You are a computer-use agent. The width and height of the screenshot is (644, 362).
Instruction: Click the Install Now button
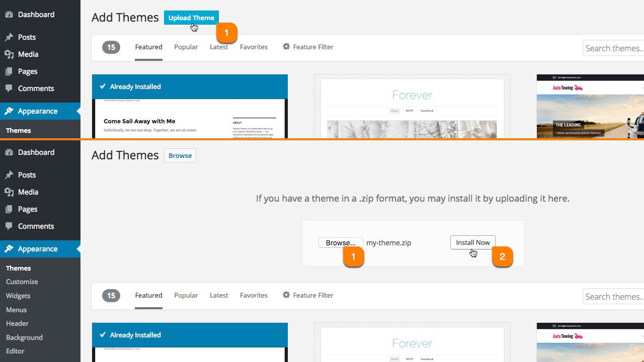472,242
